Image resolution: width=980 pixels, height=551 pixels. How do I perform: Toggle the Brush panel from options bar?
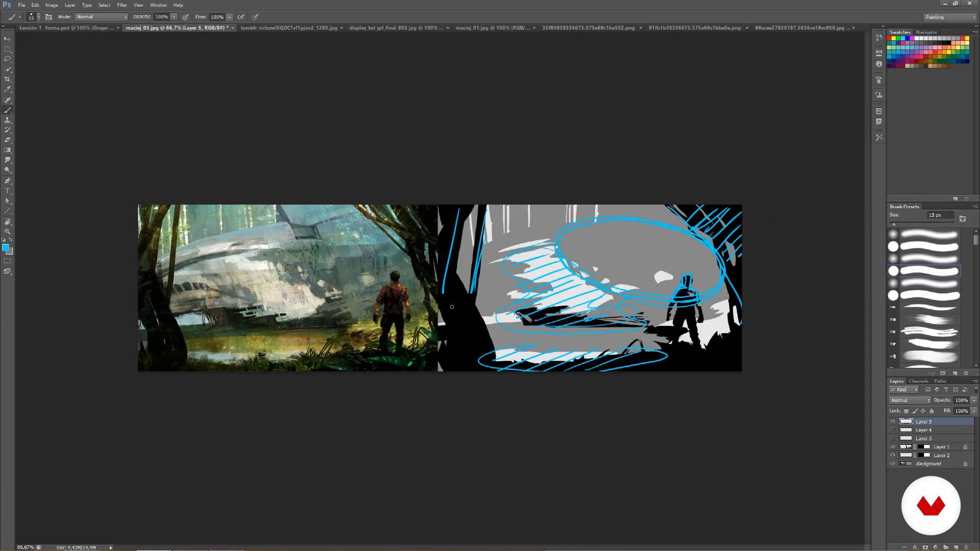pos(48,17)
